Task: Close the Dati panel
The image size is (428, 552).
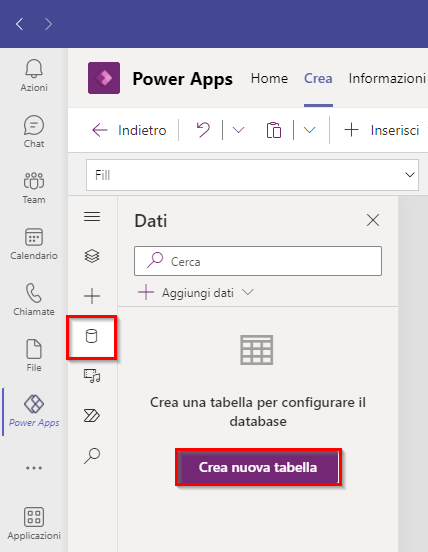Action: (x=373, y=220)
